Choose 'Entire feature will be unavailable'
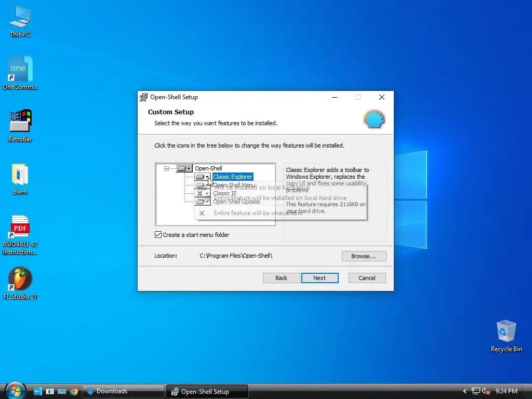The image size is (532, 399). 280,213
